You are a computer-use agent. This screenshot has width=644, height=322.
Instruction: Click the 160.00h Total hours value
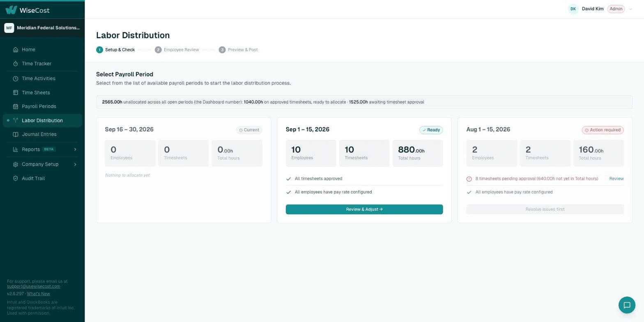coord(591,150)
